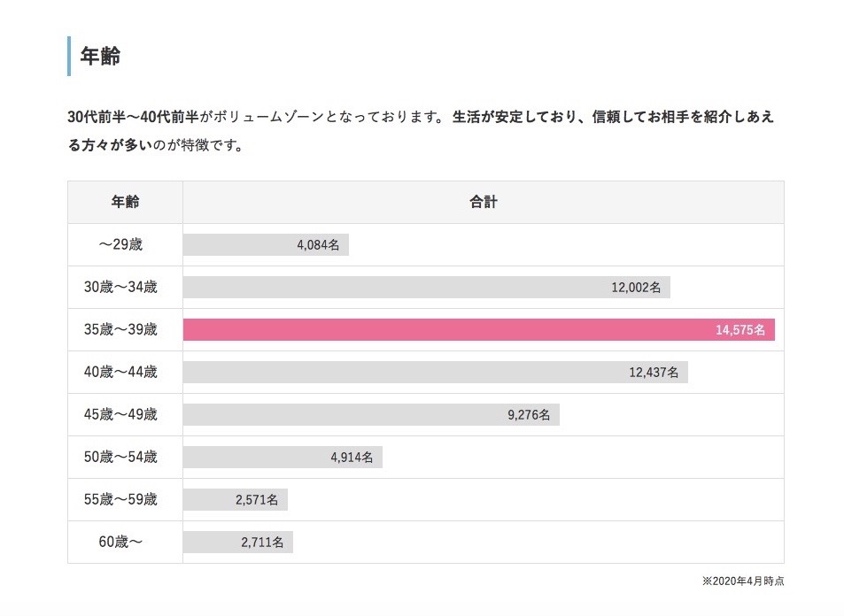The width and height of the screenshot is (844, 616).
Task: Click the 年齢 section heading
Action: (x=100, y=57)
